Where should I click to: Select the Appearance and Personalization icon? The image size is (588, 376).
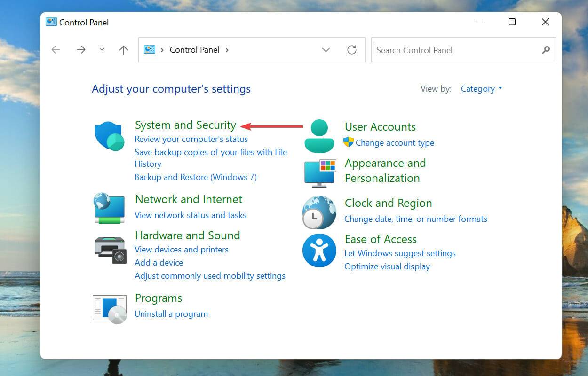(x=319, y=173)
